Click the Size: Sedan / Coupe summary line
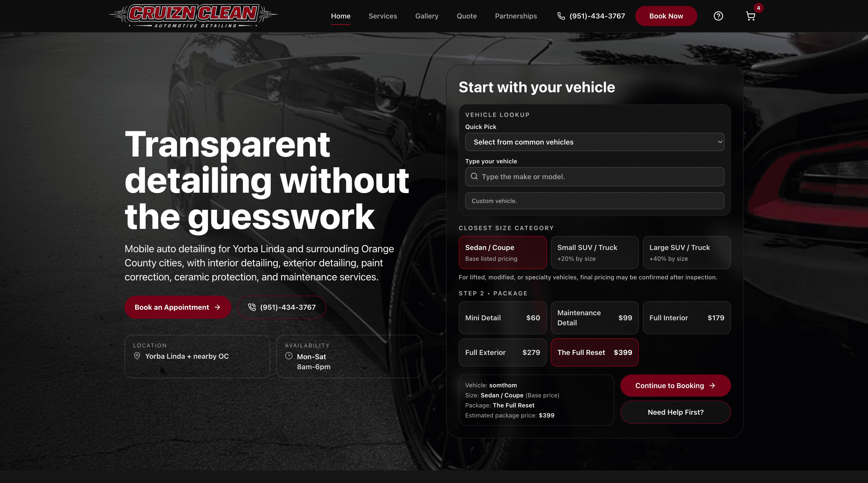Viewport: 868px width, 483px height. pos(512,395)
